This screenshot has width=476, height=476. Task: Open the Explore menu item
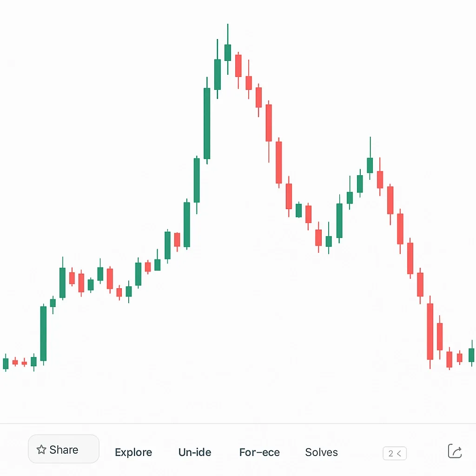133,452
